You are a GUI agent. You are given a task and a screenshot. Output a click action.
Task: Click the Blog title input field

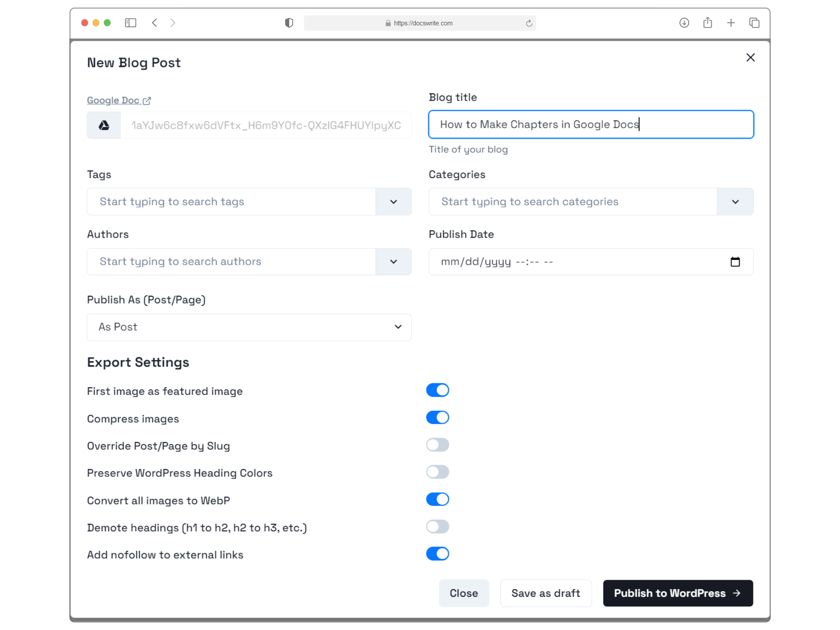tap(591, 124)
